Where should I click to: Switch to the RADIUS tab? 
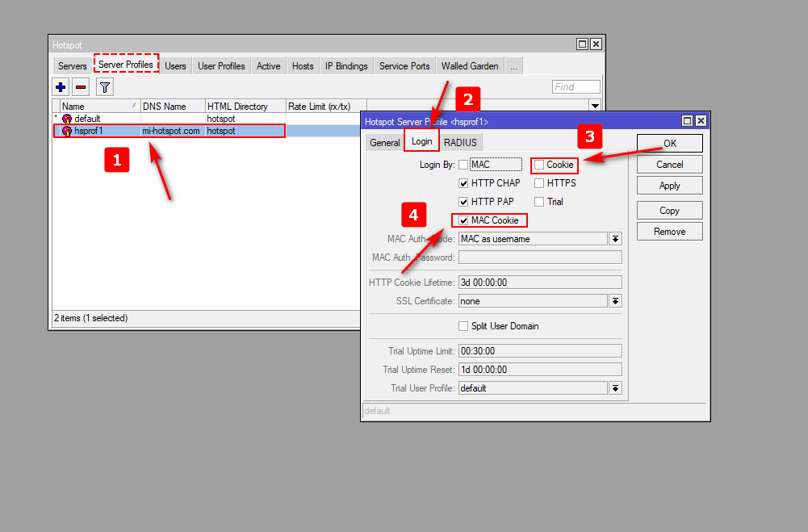tap(460, 143)
